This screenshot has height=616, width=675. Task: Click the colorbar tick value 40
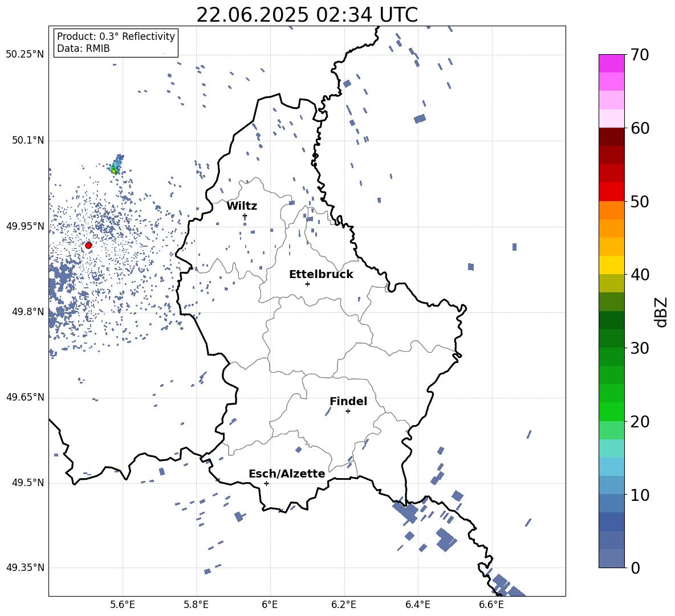640,275
